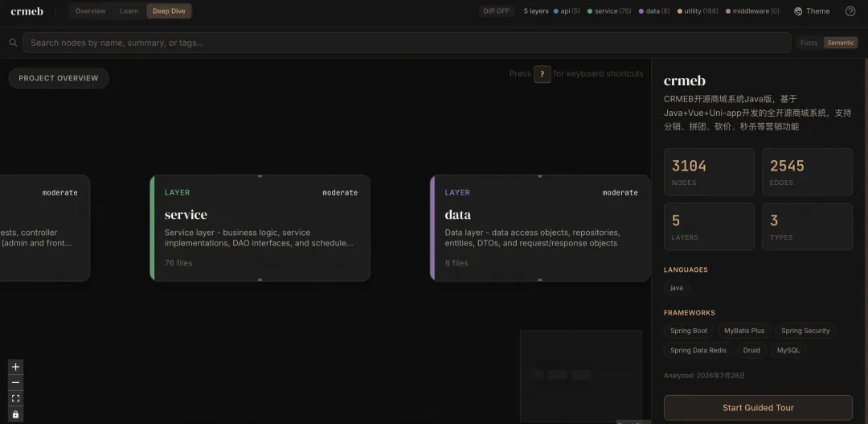This screenshot has height=424, width=868.
Task: Click the fit view icon
Action: 15,398
